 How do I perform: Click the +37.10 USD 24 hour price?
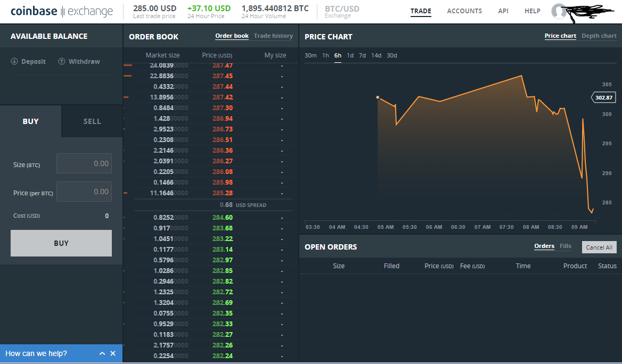(209, 9)
